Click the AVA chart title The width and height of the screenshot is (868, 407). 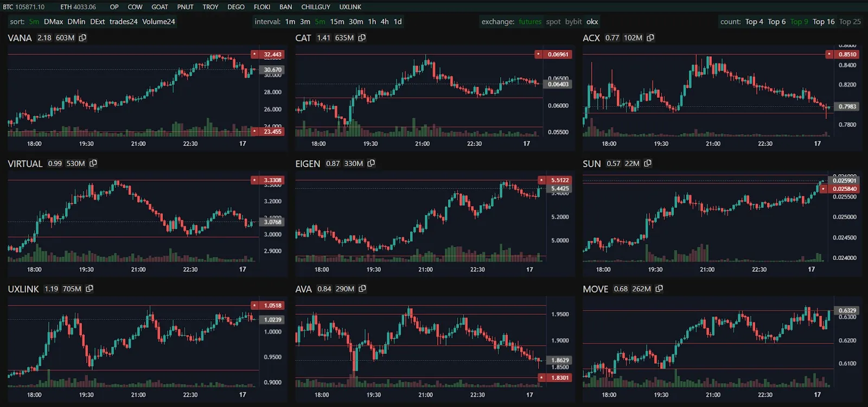tap(303, 289)
